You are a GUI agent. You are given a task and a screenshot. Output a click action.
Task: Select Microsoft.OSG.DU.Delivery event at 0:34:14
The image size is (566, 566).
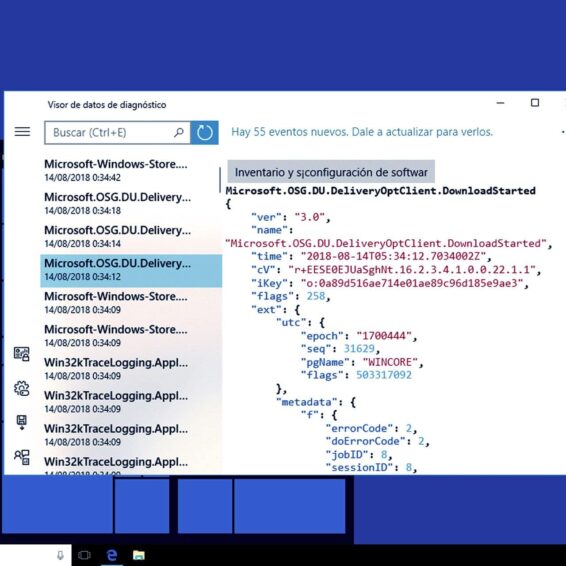click(x=131, y=236)
